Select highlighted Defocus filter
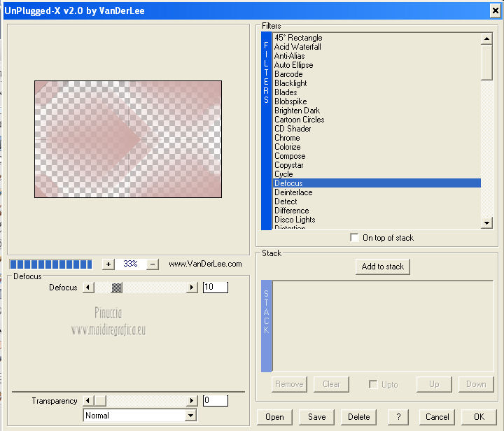Image resolution: width=504 pixels, height=431 pixels. pos(377,183)
